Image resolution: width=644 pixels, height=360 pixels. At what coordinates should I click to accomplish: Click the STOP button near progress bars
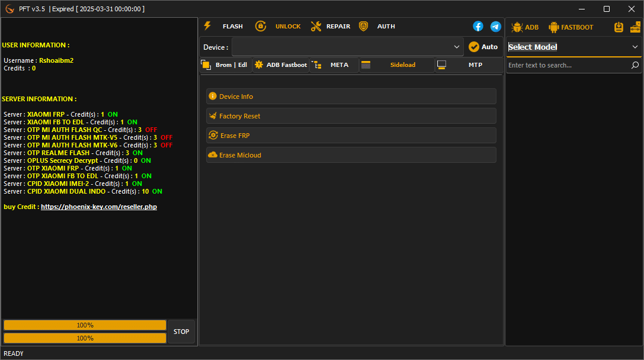click(x=181, y=332)
